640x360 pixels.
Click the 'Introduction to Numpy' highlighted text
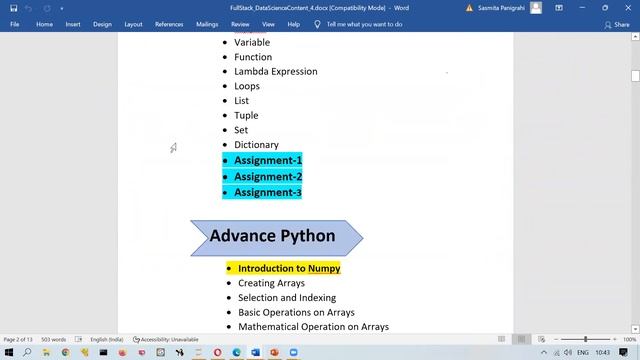[289, 269]
